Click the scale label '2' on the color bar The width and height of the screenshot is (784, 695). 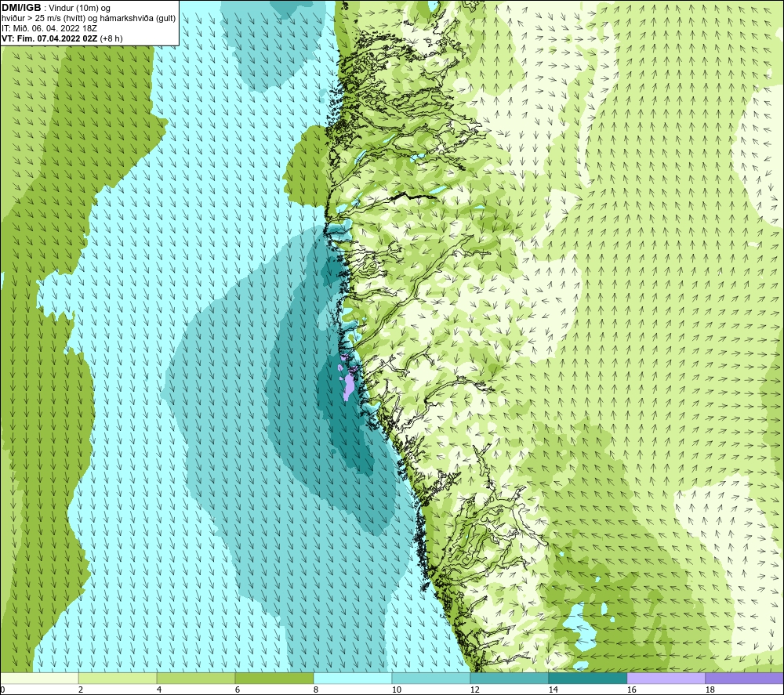[x=81, y=690]
